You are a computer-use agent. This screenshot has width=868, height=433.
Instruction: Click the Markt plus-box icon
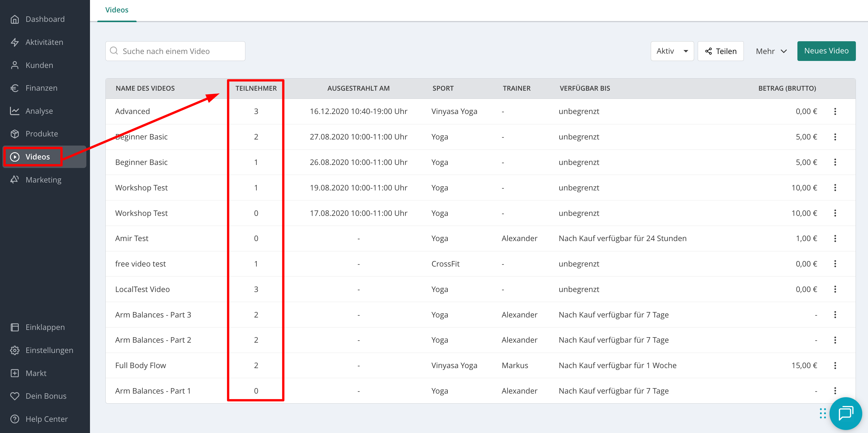15,373
